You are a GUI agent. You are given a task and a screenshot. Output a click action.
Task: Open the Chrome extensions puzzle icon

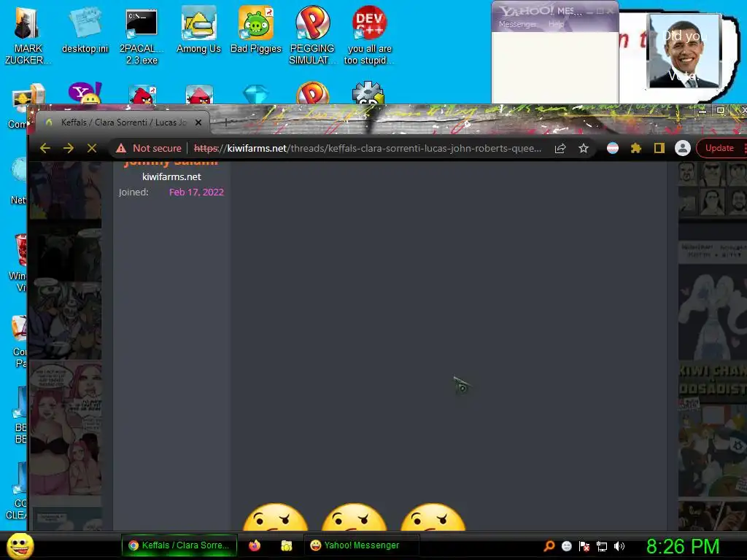click(635, 148)
